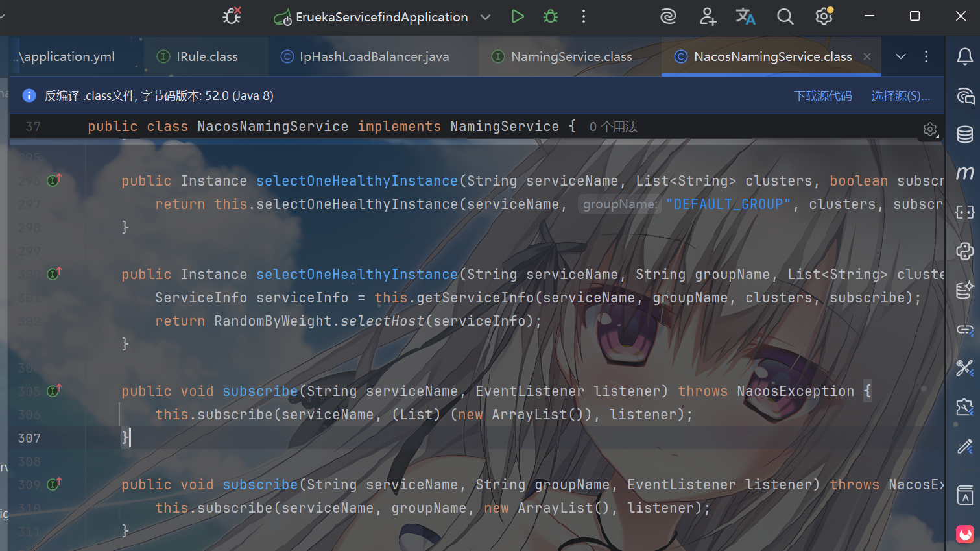
Task: Click subscribe method name on line 305
Action: tap(260, 391)
